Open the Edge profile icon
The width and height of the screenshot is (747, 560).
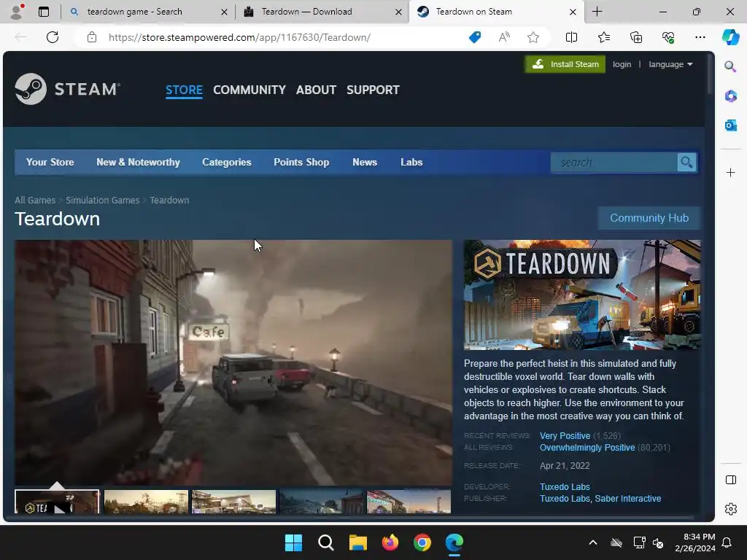click(18, 12)
